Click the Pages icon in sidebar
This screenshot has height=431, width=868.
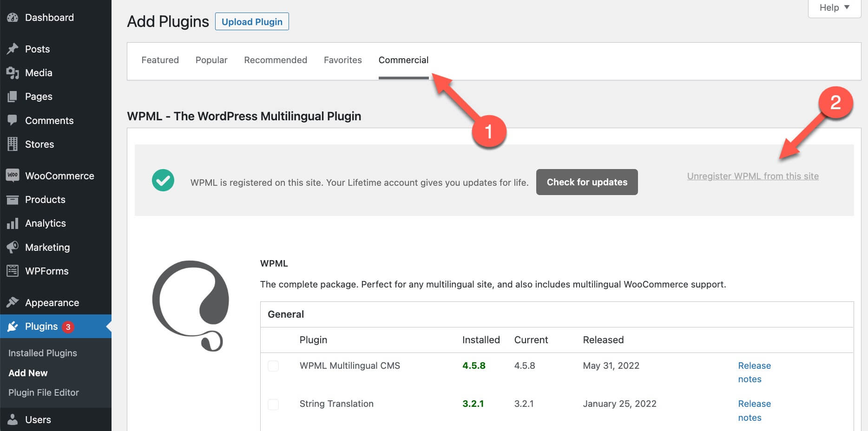pos(13,97)
